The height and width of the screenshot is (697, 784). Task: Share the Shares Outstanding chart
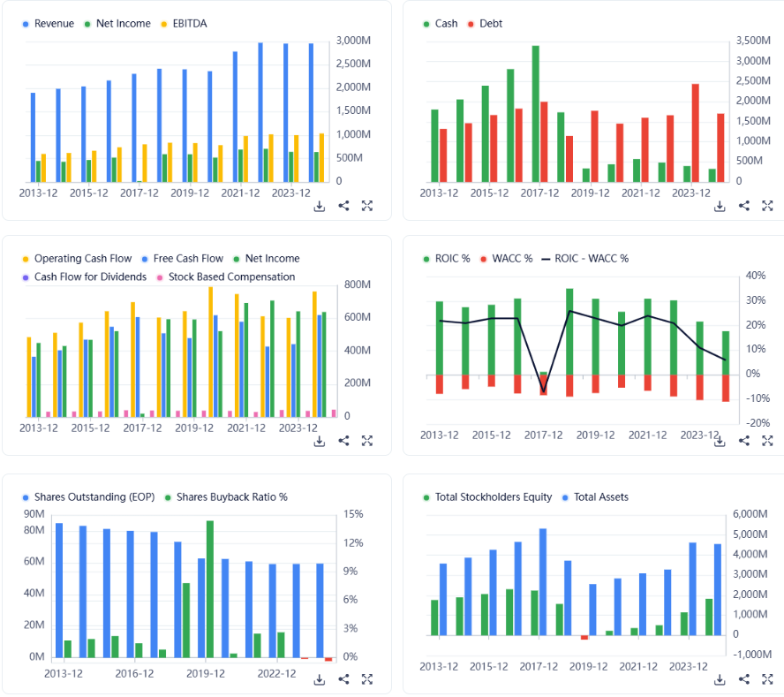(343, 679)
